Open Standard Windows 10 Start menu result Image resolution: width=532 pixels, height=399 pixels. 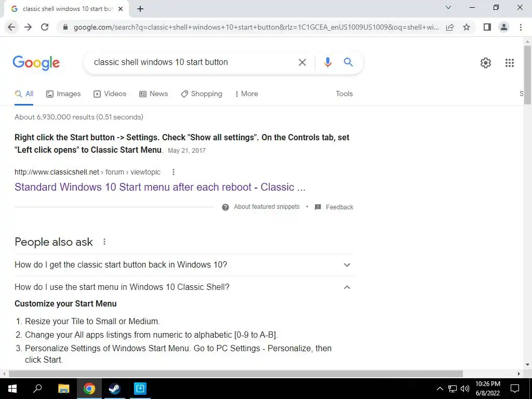(x=160, y=187)
